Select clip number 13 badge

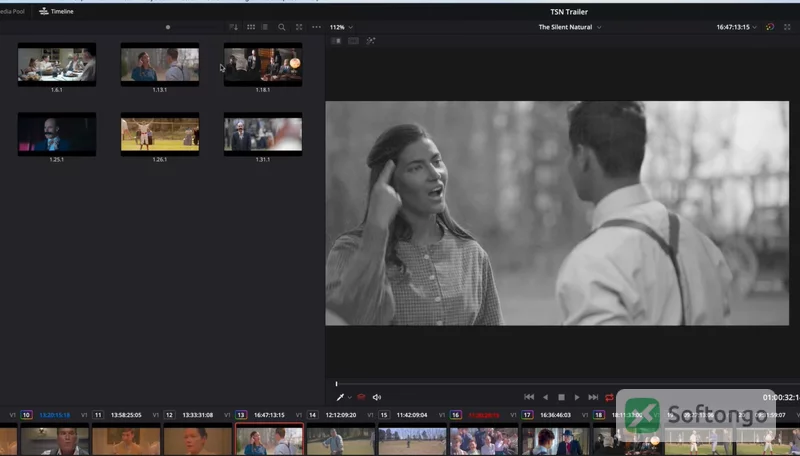241,415
